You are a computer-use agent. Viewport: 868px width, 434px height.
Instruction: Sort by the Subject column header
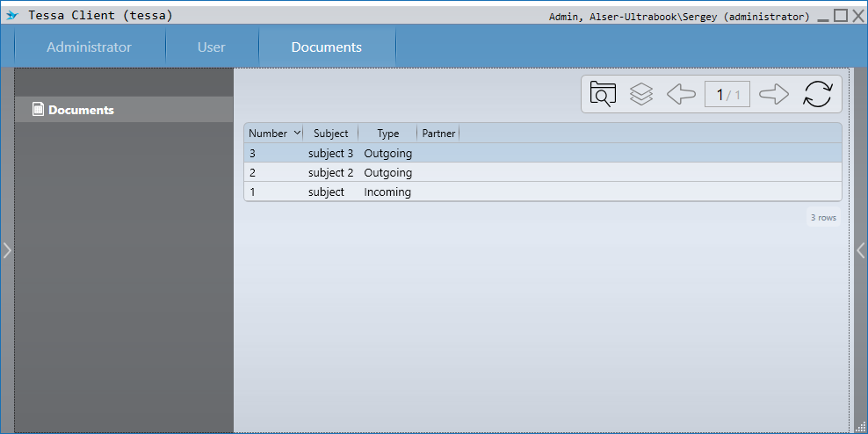click(x=330, y=134)
